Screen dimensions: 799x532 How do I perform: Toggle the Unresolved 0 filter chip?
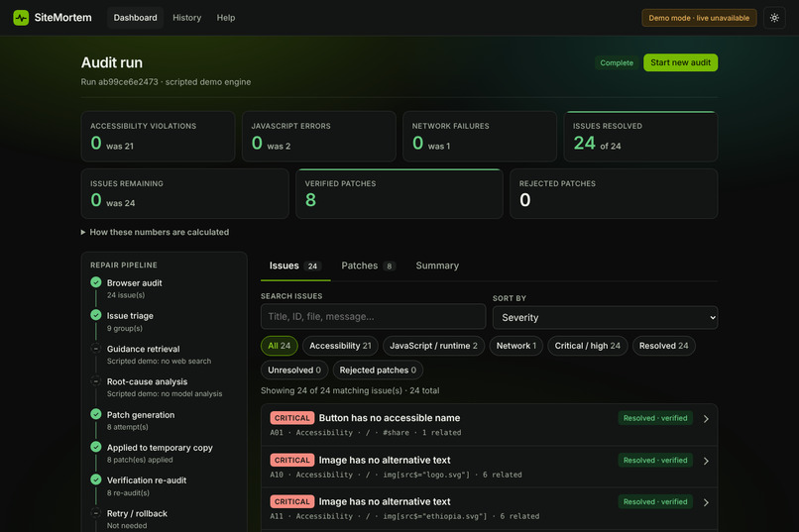[x=294, y=371]
